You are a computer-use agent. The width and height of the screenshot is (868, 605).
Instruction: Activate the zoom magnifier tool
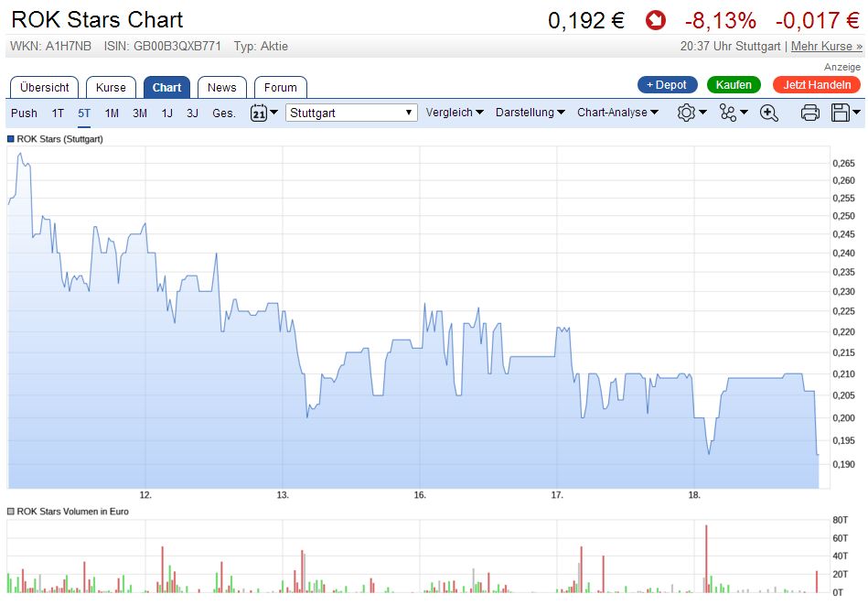click(x=769, y=113)
